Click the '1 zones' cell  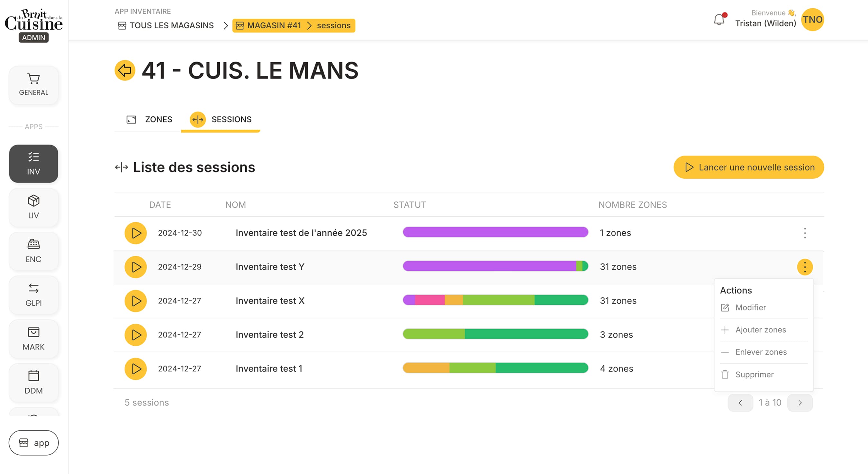coord(615,233)
